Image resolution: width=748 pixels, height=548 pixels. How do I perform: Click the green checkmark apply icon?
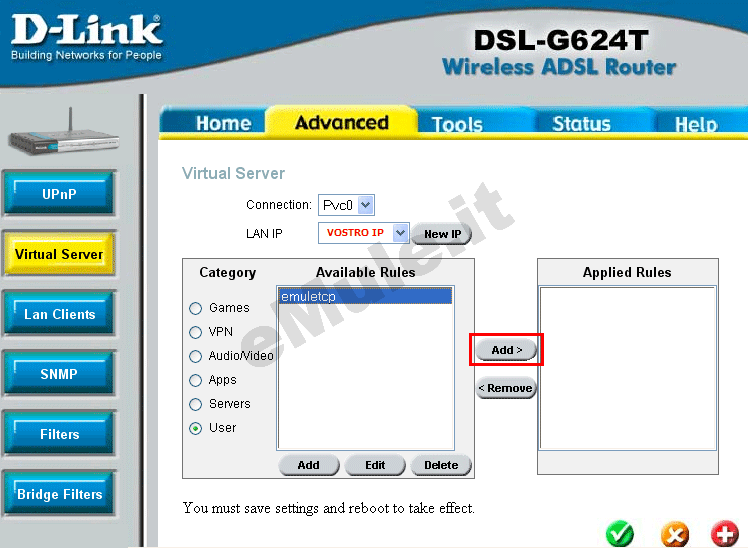[620, 534]
